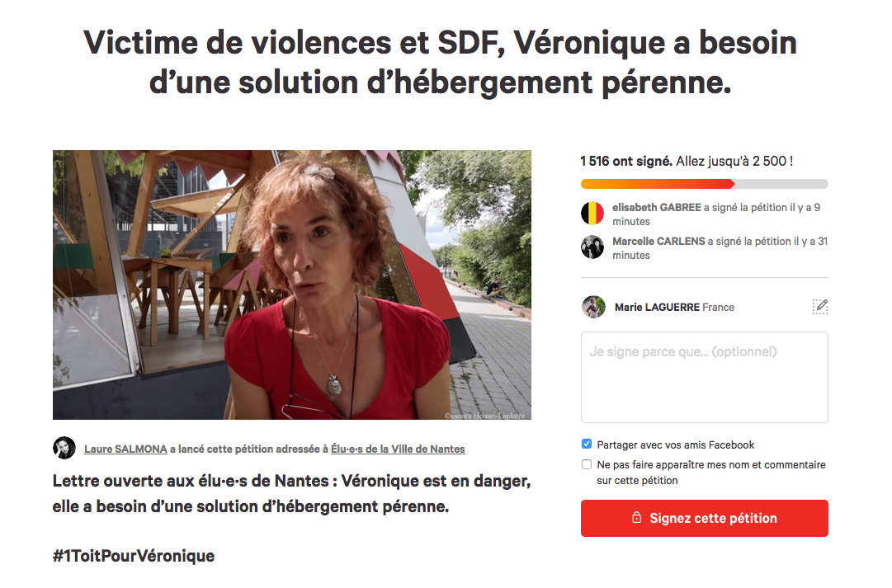
Task: Open the petition photo of Véronique
Action: pos(292,285)
